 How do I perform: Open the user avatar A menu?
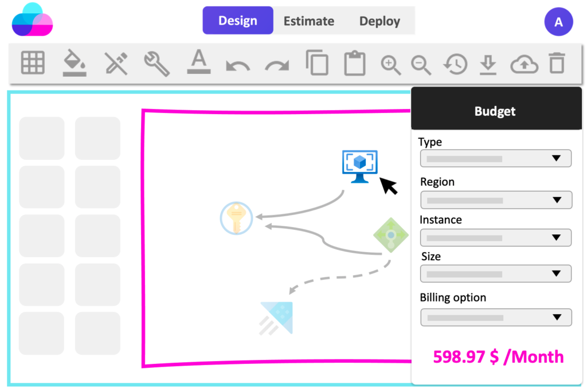558,22
